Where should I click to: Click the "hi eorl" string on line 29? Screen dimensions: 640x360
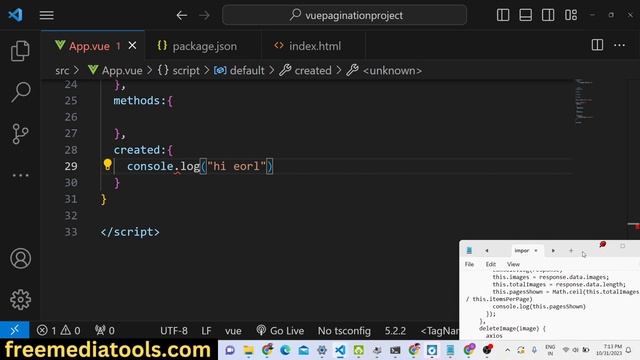click(236, 166)
